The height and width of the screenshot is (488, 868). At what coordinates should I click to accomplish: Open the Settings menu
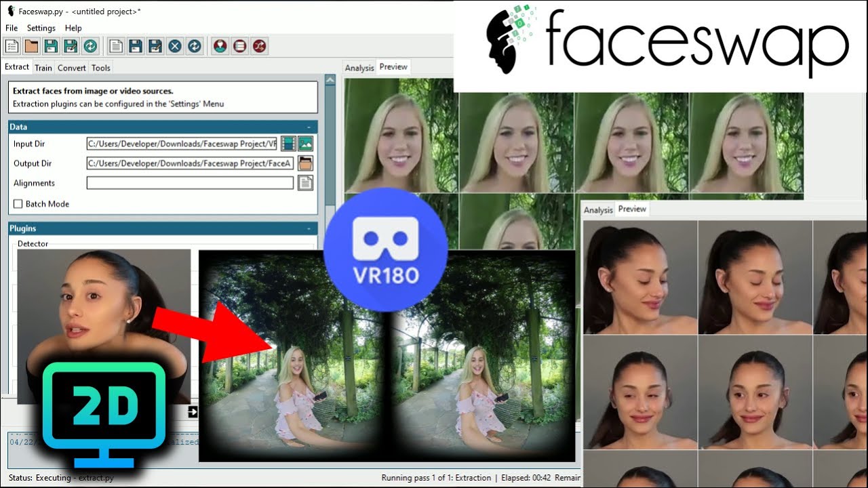(x=41, y=28)
